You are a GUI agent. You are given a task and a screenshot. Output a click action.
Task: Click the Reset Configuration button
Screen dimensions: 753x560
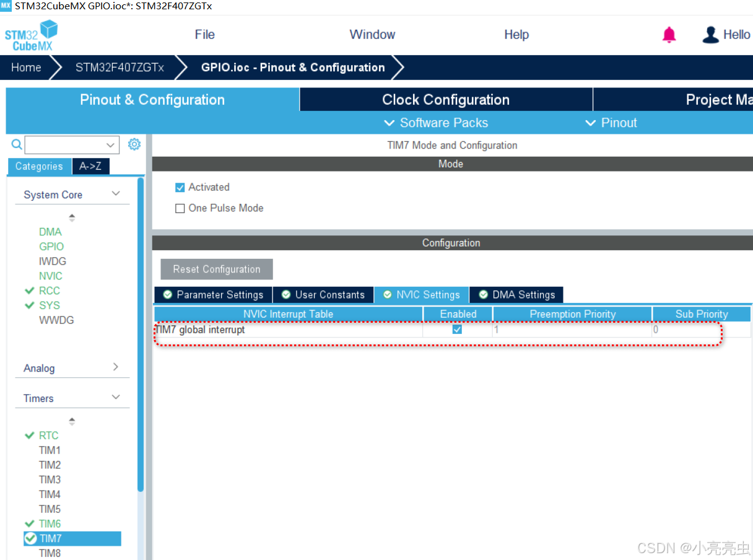[x=217, y=269]
